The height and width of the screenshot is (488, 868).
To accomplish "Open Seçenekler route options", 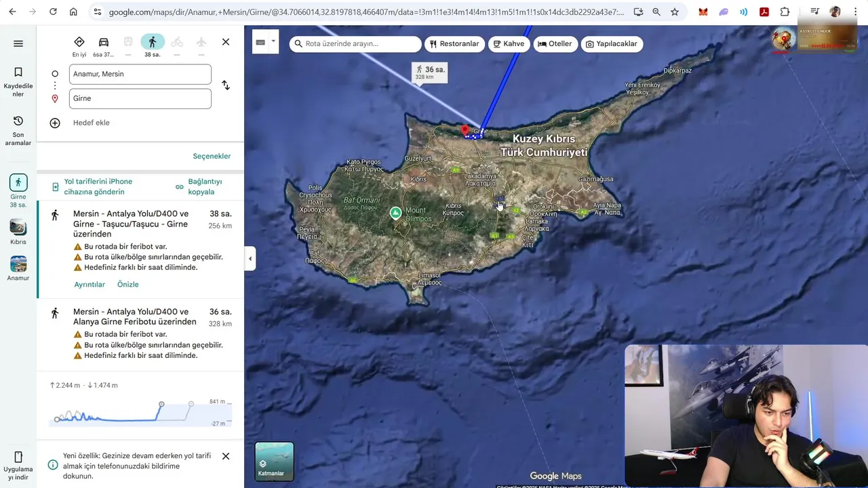I will click(212, 156).
